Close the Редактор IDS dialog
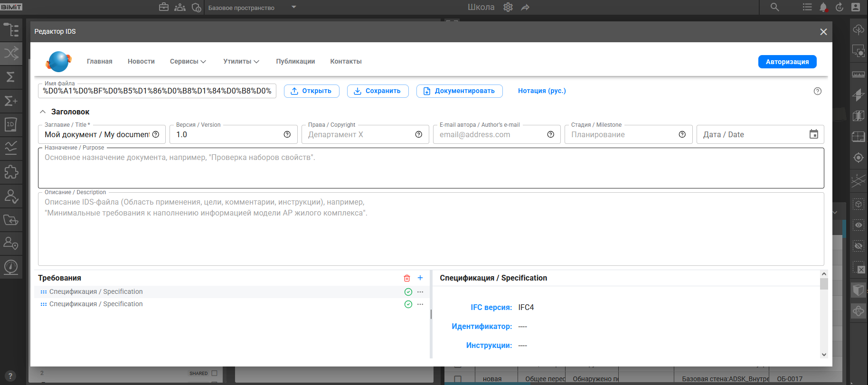This screenshot has width=868, height=385. point(823,32)
